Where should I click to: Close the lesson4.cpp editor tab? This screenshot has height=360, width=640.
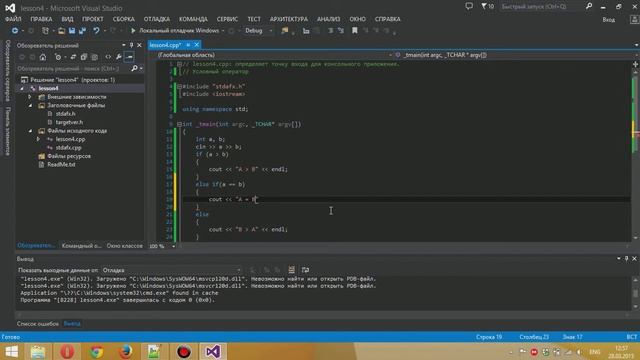[x=197, y=45]
